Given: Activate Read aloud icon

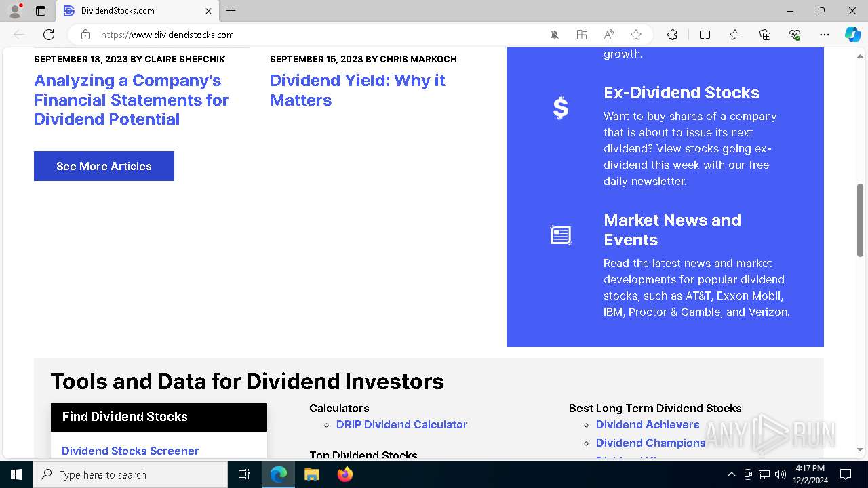Looking at the screenshot, I should click(609, 35).
